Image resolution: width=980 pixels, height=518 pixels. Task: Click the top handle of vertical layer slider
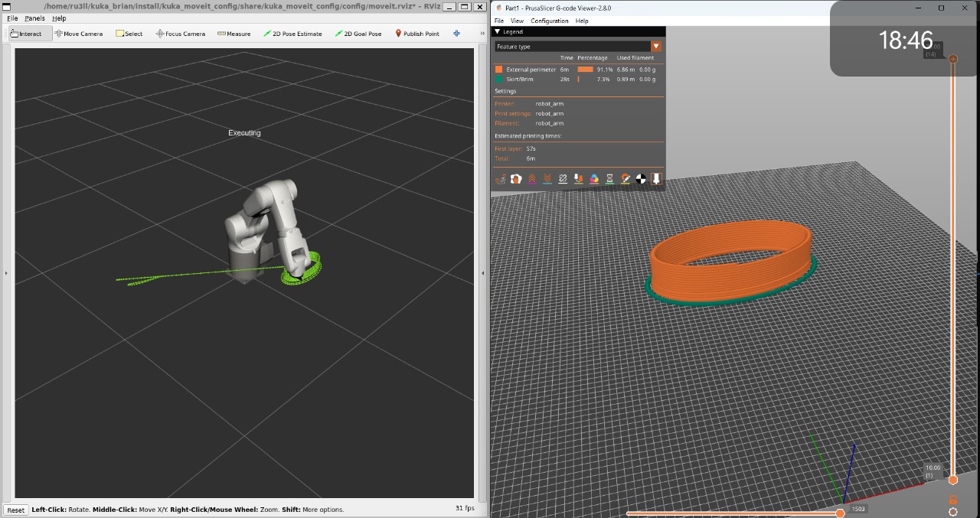[x=953, y=58]
